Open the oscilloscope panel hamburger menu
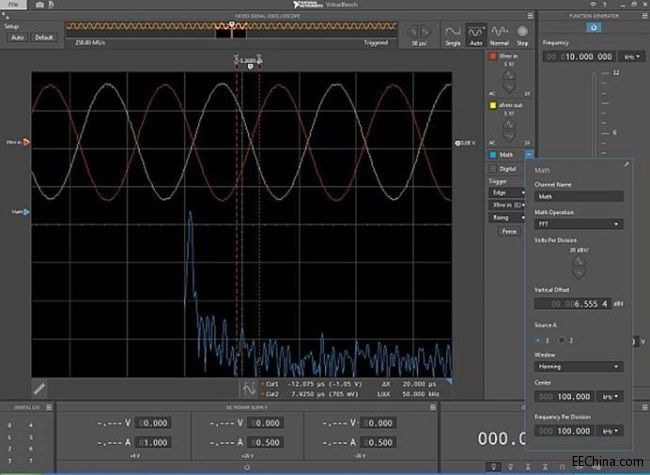Image resolution: width=650 pixels, height=475 pixels. coord(530,16)
